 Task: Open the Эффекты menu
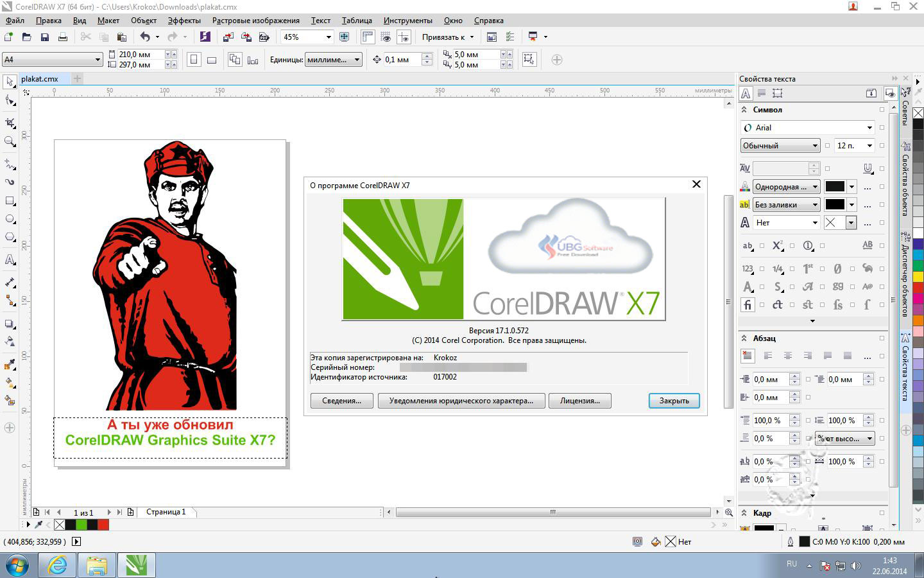coord(184,21)
